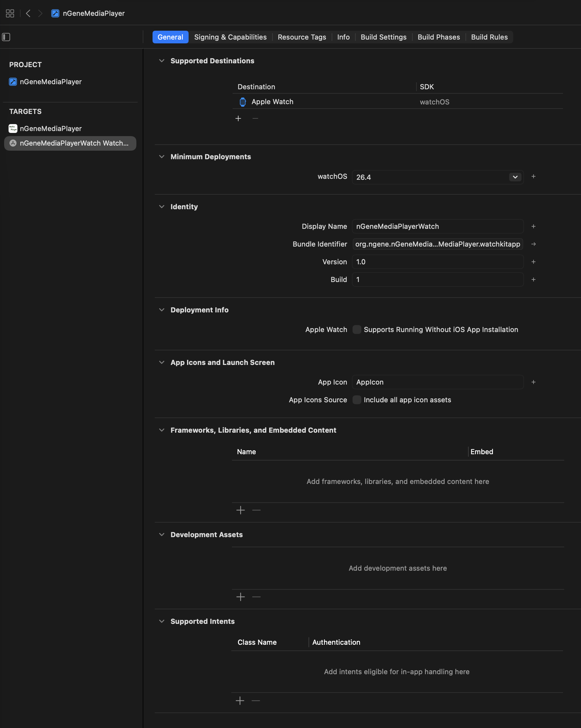This screenshot has width=581, height=728.
Task: Toggle the targets sidebar panel icon
Action: point(6,37)
